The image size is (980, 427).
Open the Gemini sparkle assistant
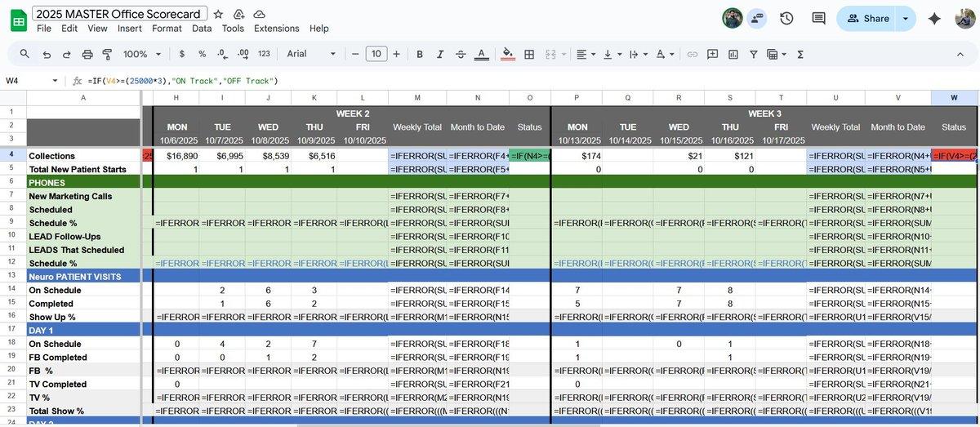pos(935,18)
